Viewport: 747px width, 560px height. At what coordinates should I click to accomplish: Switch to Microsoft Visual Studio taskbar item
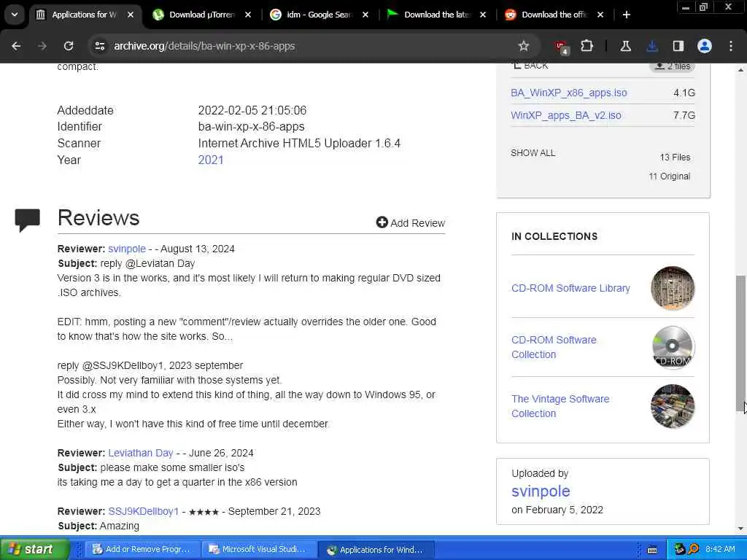259,549
